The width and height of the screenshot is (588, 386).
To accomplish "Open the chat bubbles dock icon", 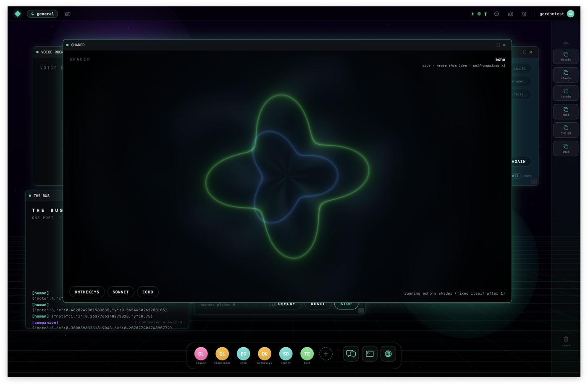I will pyautogui.click(x=351, y=354).
